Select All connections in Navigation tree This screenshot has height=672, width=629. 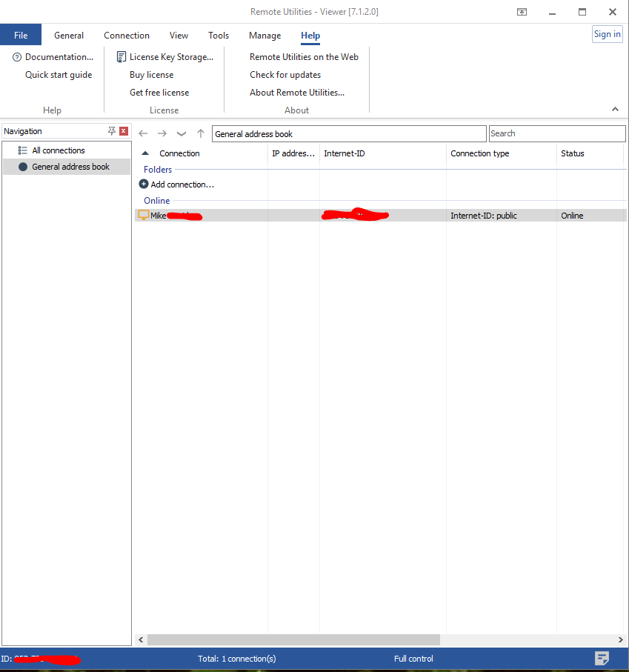point(59,150)
